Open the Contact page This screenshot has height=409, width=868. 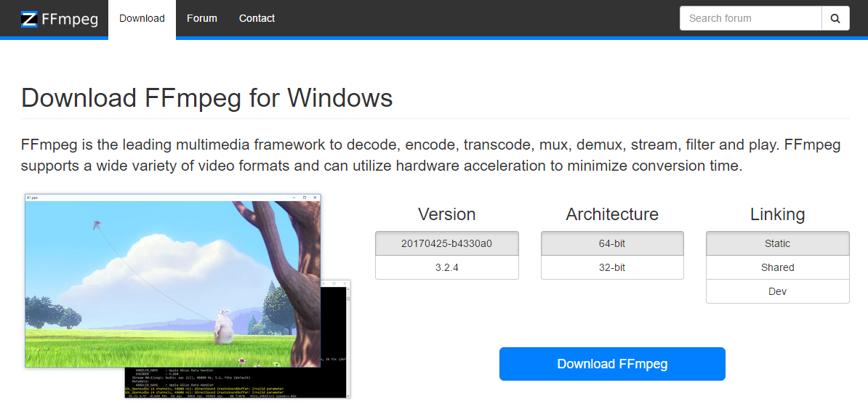click(257, 18)
